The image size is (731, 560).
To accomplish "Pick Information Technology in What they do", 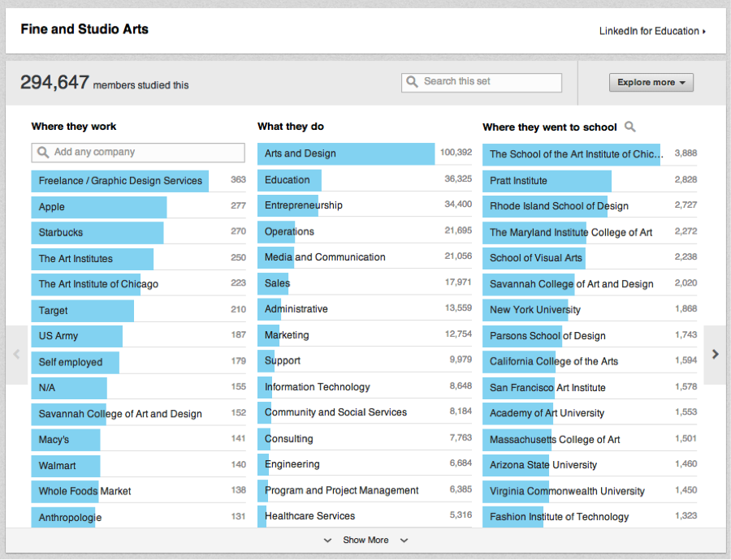I will (317, 387).
